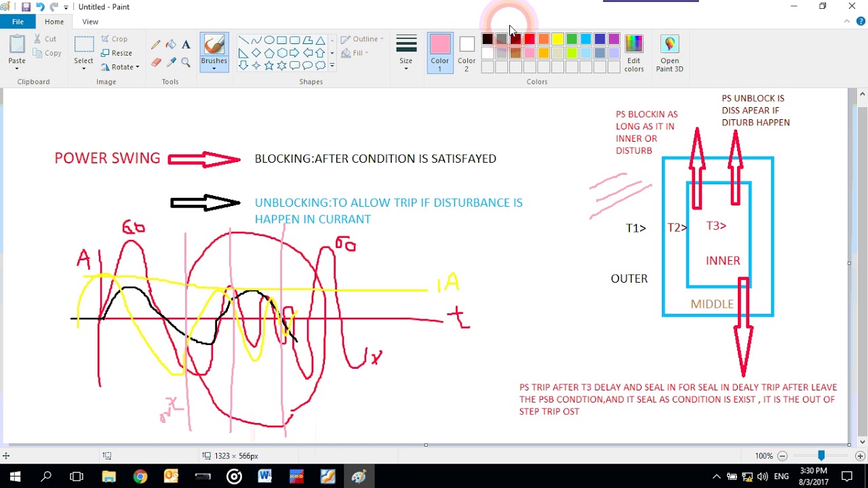The height and width of the screenshot is (488, 868).
Task: Select the Color picker eyedropper tool
Action: (171, 62)
